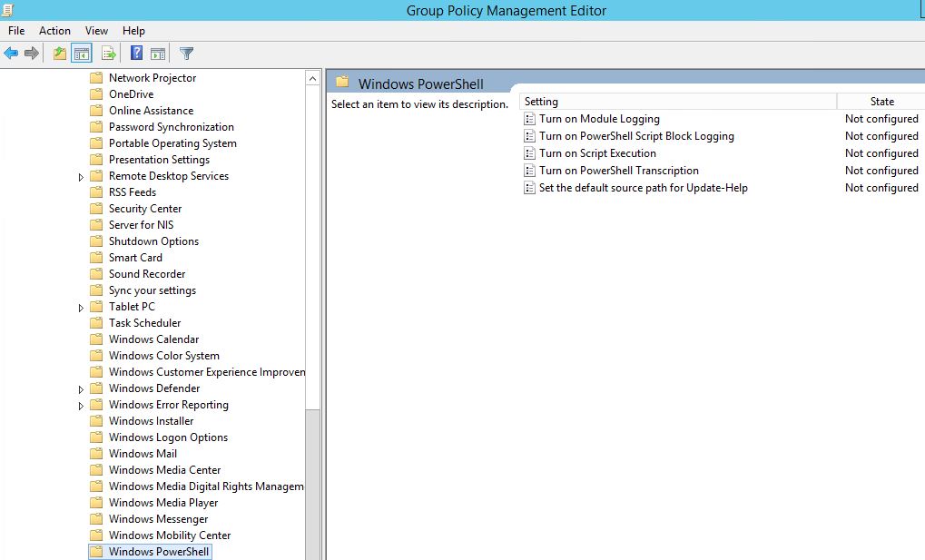
Task: Select Online Assistance in the tree
Action: [151, 111]
